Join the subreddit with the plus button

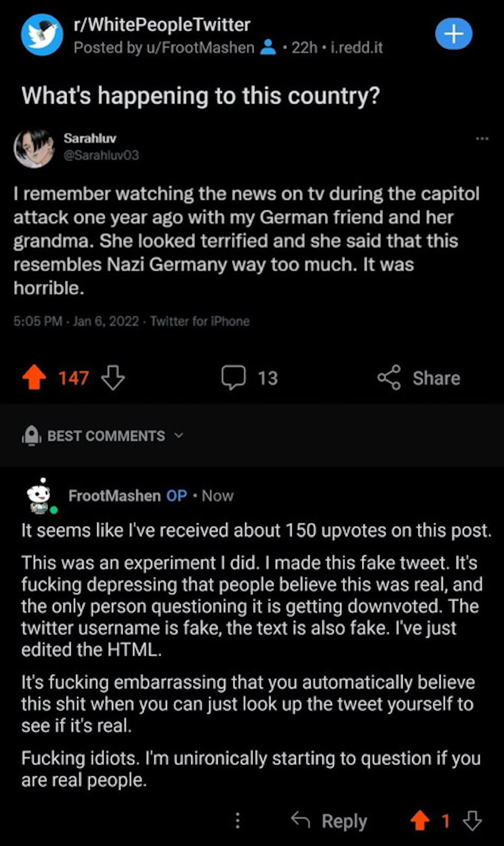[x=453, y=34]
